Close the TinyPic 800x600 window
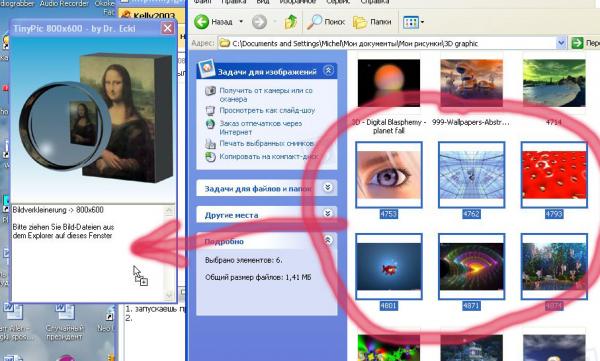 [x=168, y=28]
